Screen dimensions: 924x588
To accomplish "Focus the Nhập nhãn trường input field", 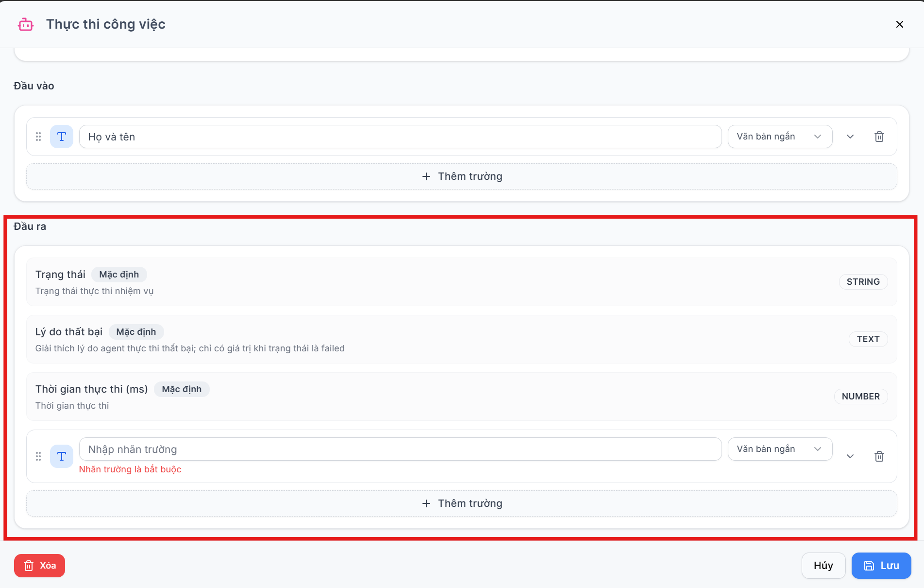I will pos(400,449).
